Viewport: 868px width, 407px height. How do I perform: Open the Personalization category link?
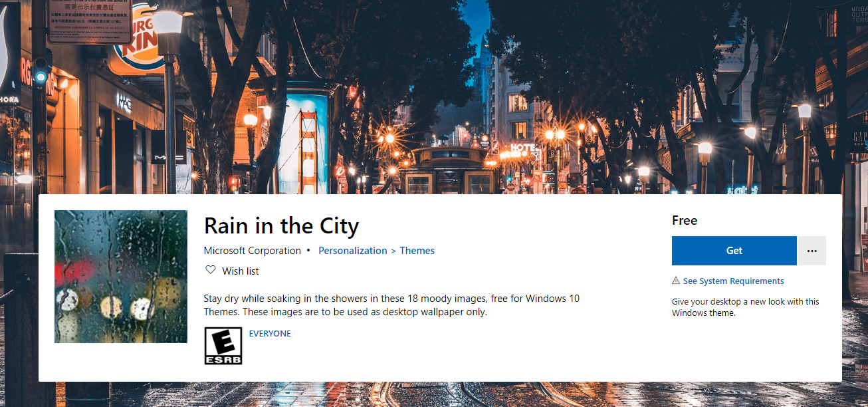[x=352, y=251]
